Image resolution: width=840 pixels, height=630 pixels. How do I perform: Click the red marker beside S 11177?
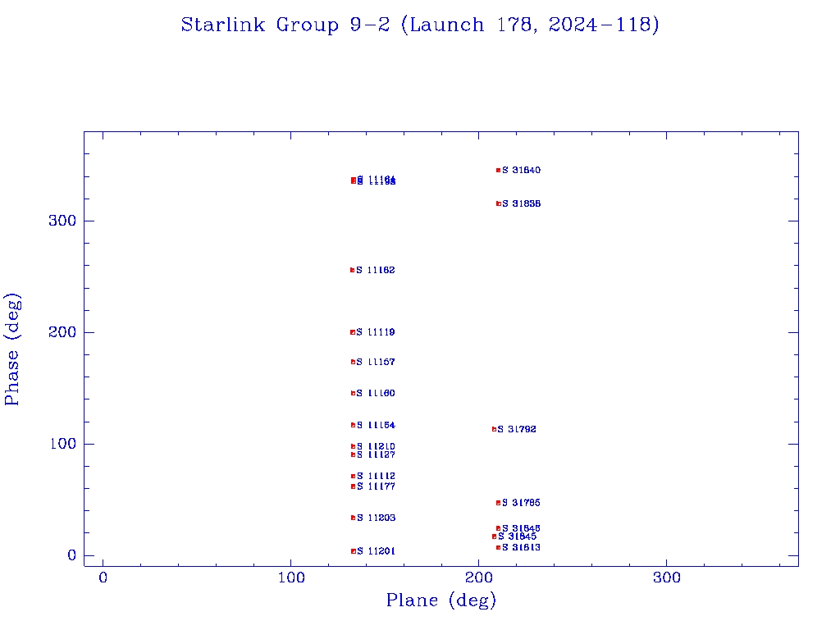pos(353,486)
